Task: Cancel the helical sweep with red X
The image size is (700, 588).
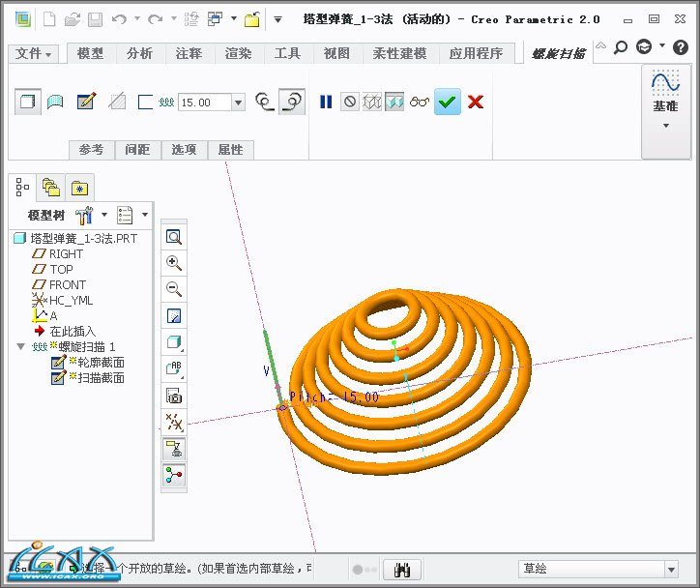Action: [476, 102]
